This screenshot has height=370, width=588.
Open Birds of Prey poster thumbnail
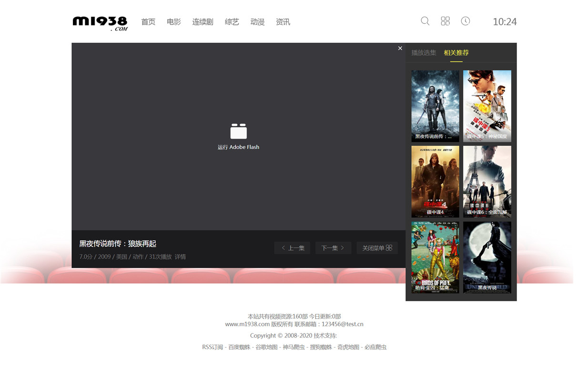tap(435, 257)
